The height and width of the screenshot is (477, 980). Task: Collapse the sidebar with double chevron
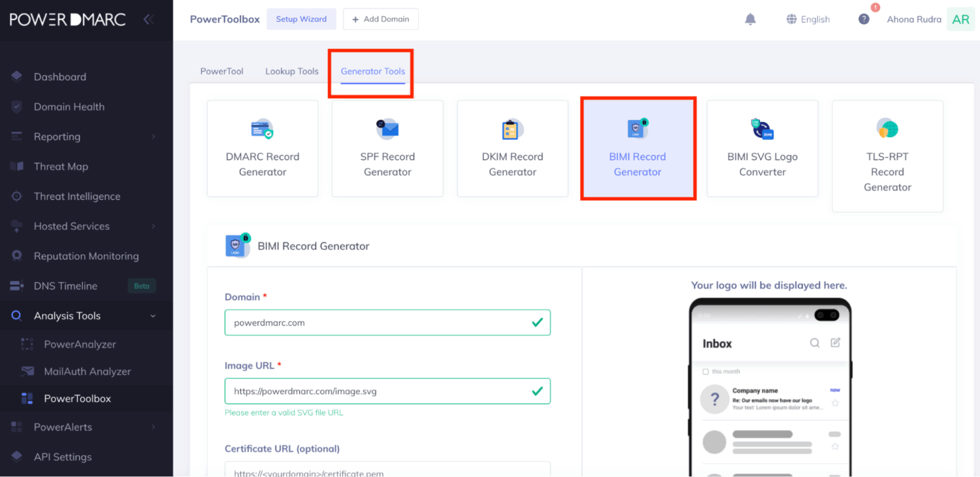click(x=148, y=20)
